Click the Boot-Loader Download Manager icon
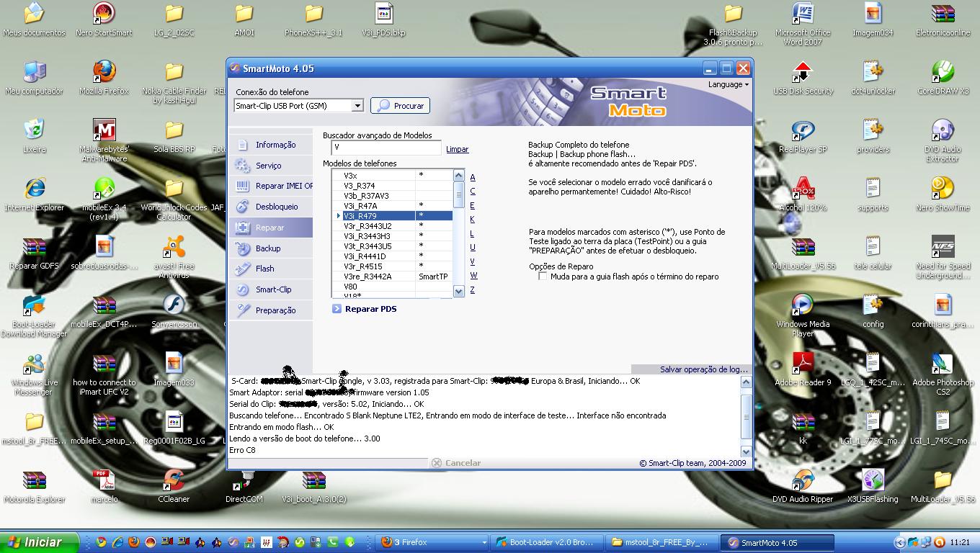 tap(35, 316)
